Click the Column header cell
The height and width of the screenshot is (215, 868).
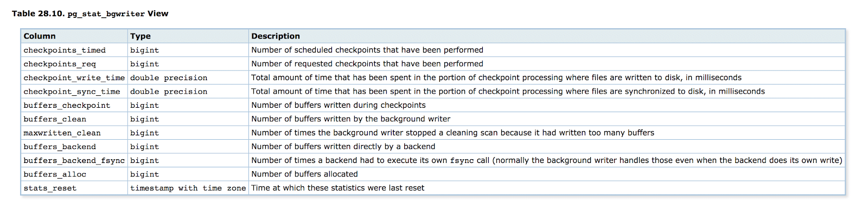74,36
